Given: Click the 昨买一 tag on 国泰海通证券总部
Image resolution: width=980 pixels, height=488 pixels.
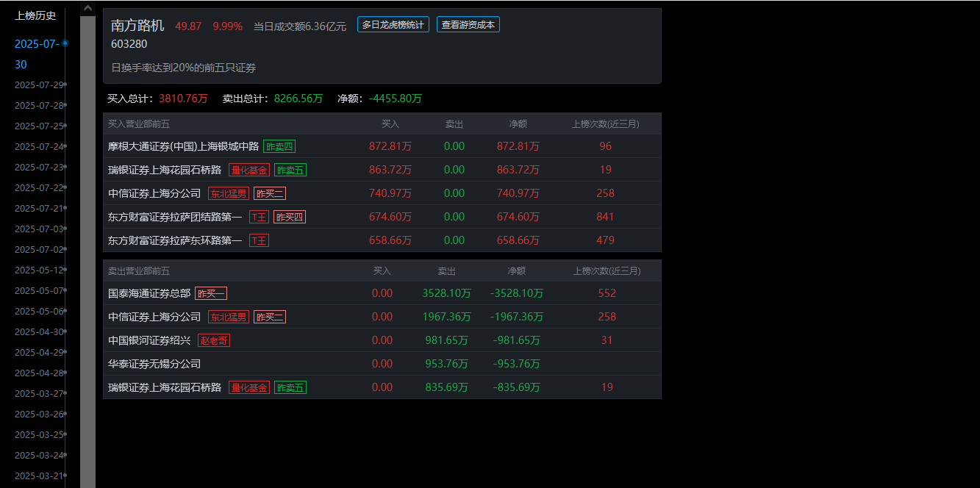Looking at the screenshot, I should (x=211, y=293).
